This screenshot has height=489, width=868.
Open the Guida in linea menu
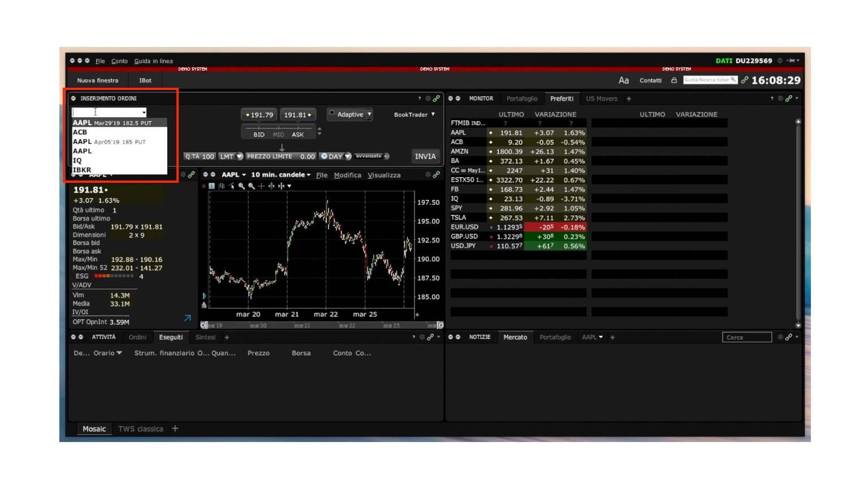click(x=153, y=61)
